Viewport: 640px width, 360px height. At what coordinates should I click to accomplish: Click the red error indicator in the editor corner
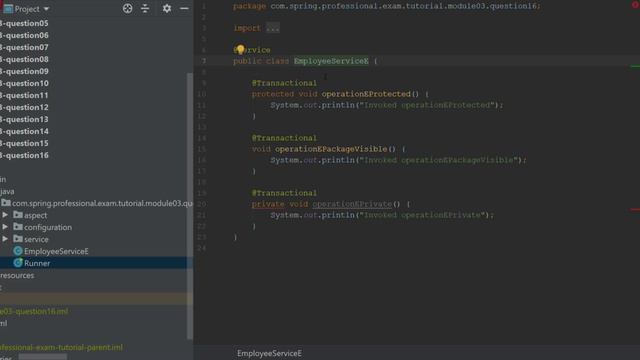point(636,5)
